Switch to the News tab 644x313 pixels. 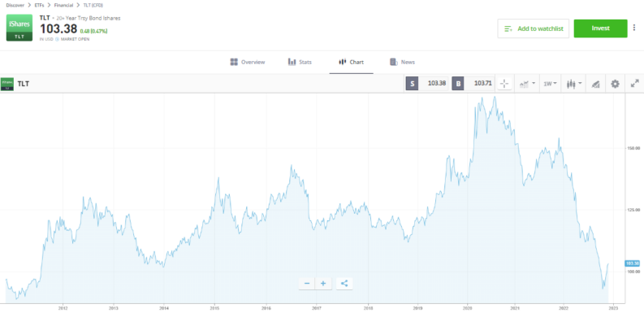[x=403, y=62]
